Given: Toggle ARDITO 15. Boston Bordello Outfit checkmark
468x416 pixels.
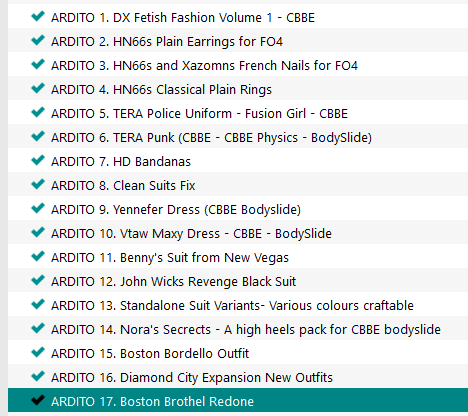Looking at the screenshot, I should click(38, 352).
